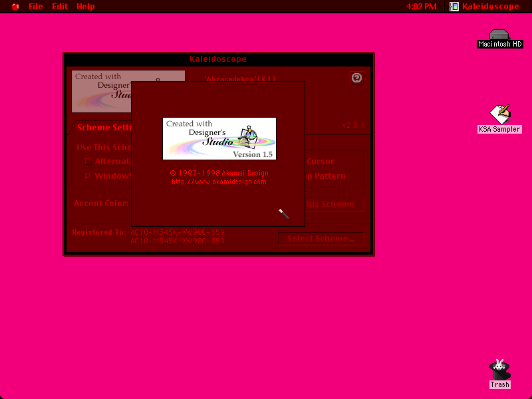Image resolution: width=532 pixels, height=399 pixels.
Task: Click the 1997-1998 Akamai Design copyright text
Action: click(x=219, y=173)
